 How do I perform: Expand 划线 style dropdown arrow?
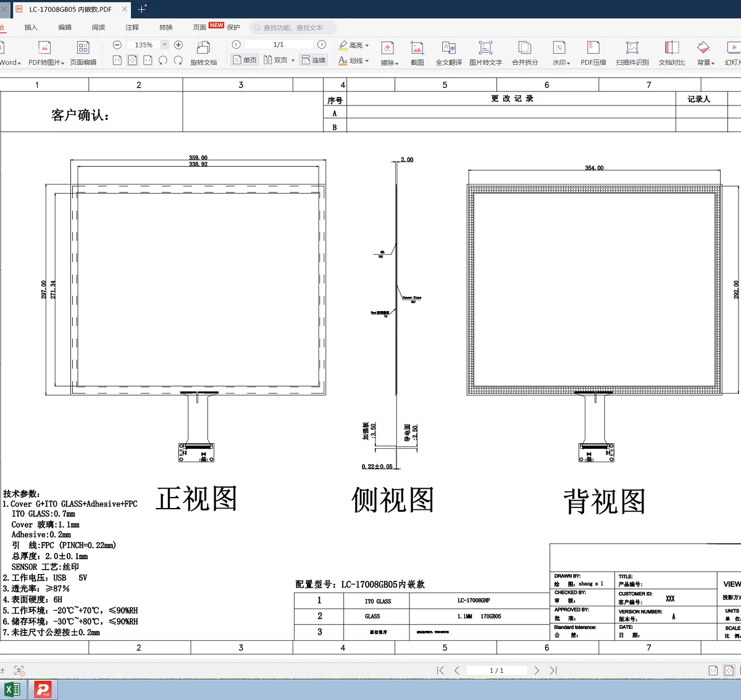tap(367, 60)
